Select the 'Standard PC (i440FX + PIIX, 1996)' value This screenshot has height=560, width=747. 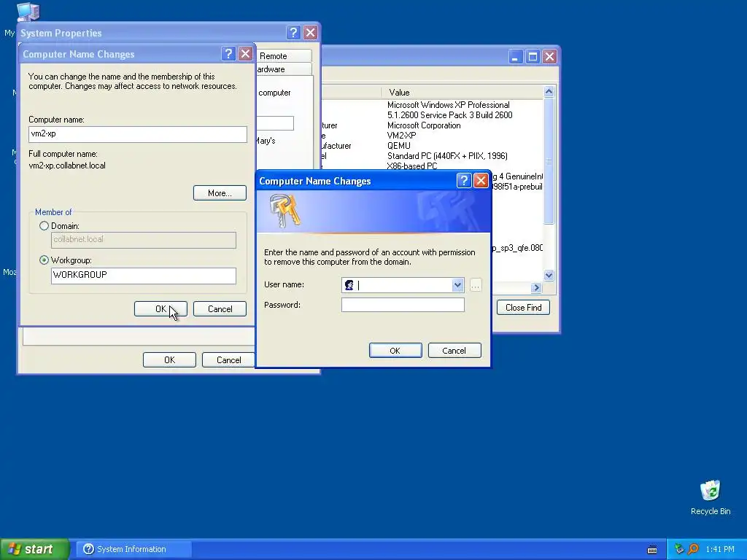[447, 156]
